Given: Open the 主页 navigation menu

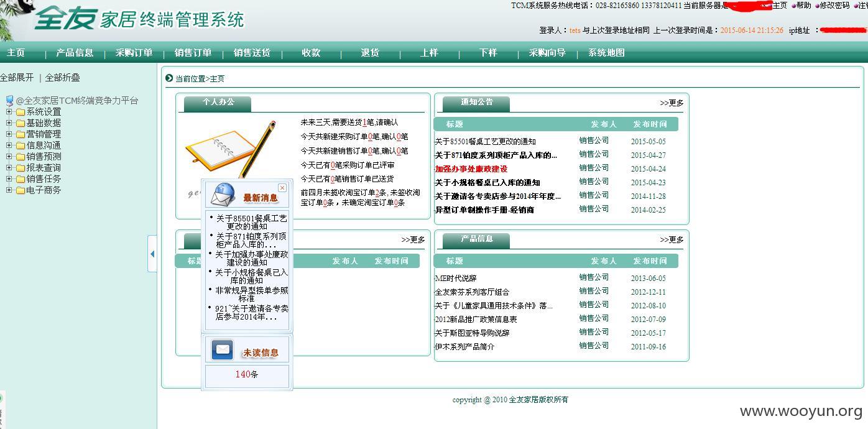Looking at the screenshot, I should [16, 53].
